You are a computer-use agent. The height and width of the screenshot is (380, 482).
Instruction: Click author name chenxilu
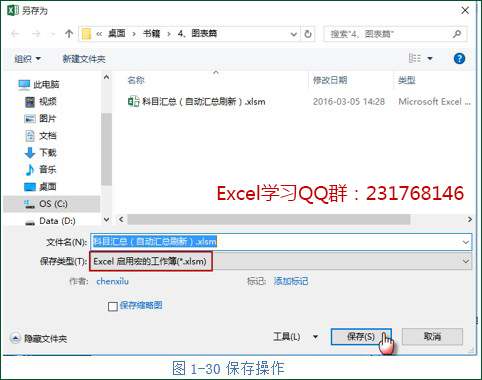tap(112, 281)
